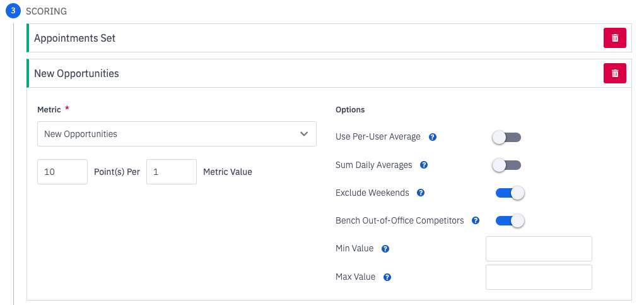Image resolution: width=644 pixels, height=305 pixels.
Task: Open the Metric dropdown
Action: [177, 134]
